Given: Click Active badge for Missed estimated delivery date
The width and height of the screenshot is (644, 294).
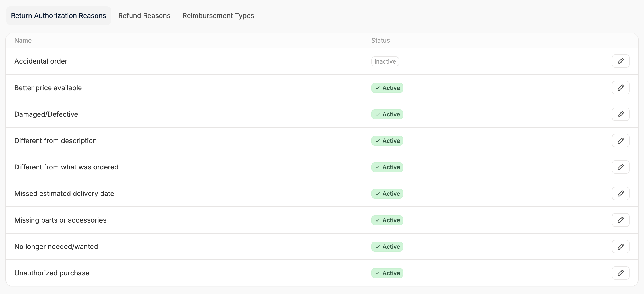Looking at the screenshot, I should (x=387, y=194).
